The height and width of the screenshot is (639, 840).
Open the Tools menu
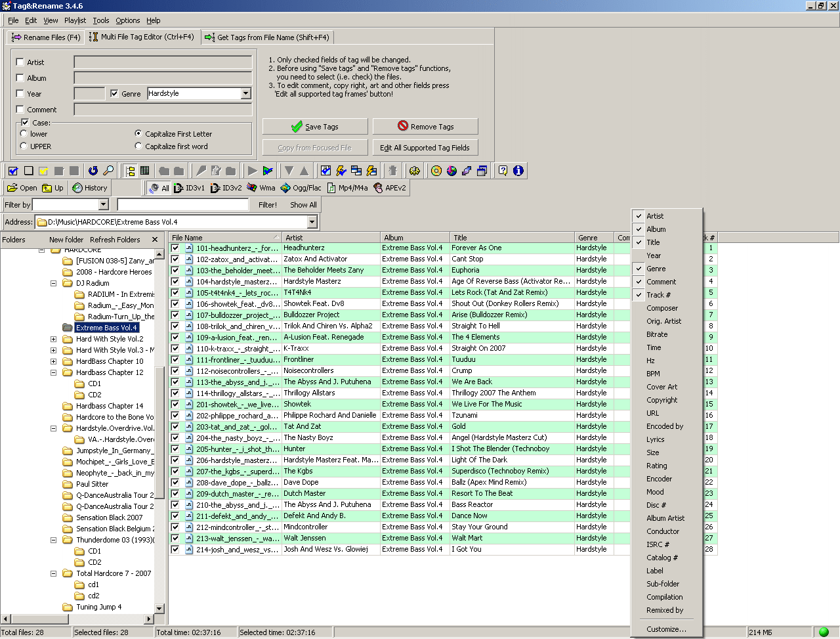101,20
